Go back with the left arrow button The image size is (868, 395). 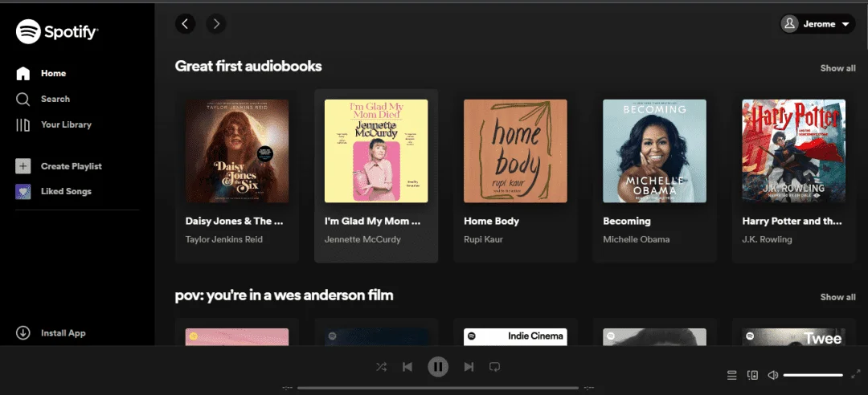(186, 24)
